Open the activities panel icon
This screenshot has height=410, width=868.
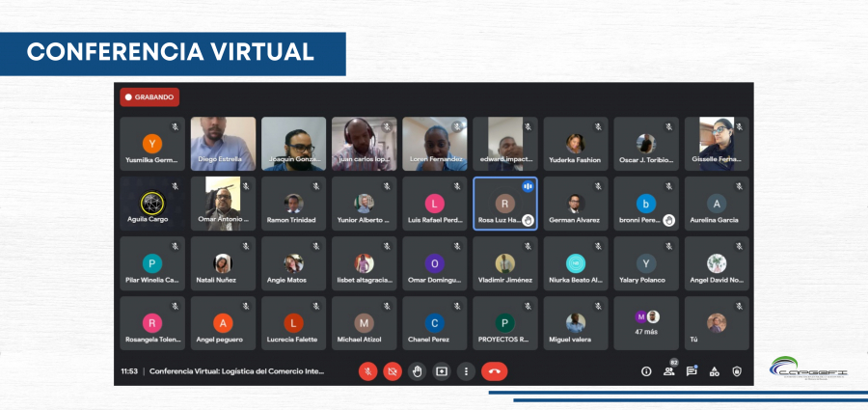[x=715, y=371]
